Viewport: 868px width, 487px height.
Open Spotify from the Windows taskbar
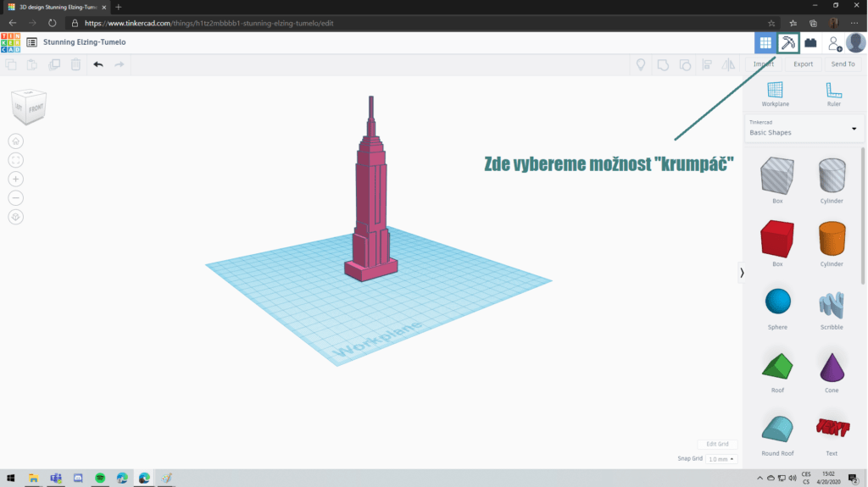point(100,479)
